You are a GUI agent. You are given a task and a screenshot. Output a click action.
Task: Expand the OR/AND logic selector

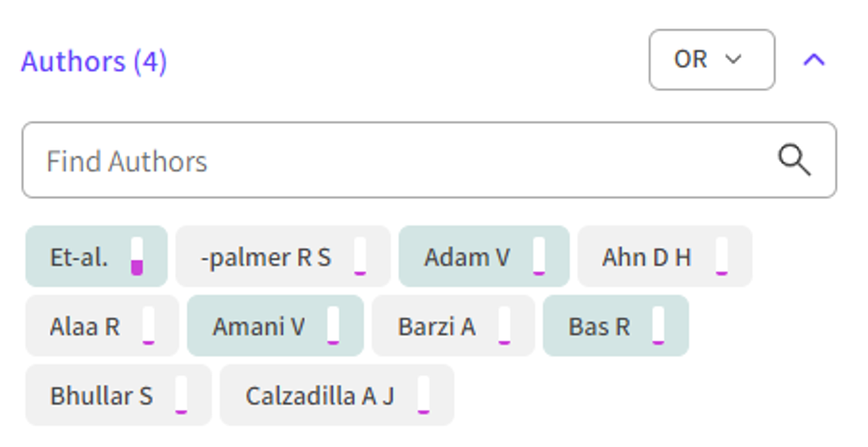pyautogui.click(x=711, y=60)
